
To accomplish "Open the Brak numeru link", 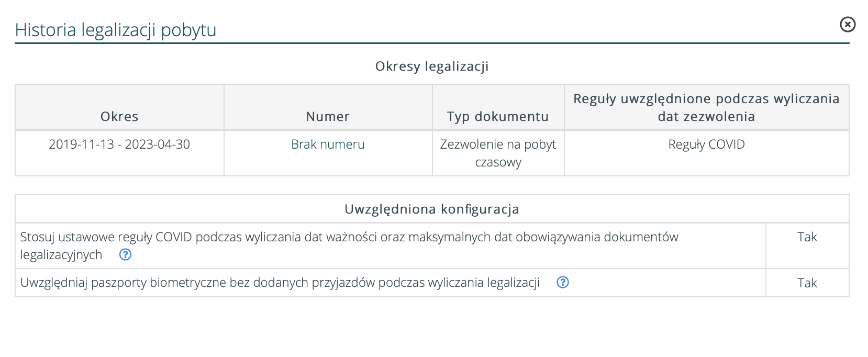I will pos(328,144).
